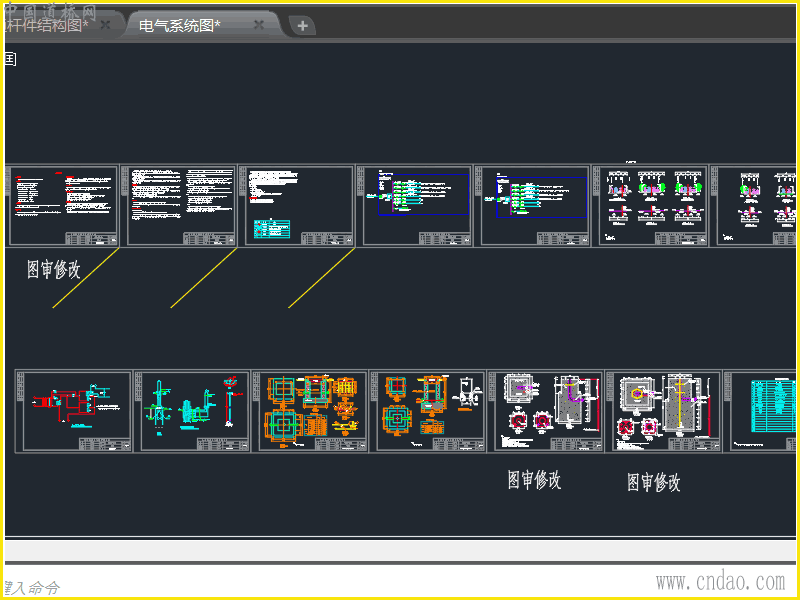800x600 pixels.
Task: Select the foundation sheet with the yellow ring
Action: click(663, 411)
